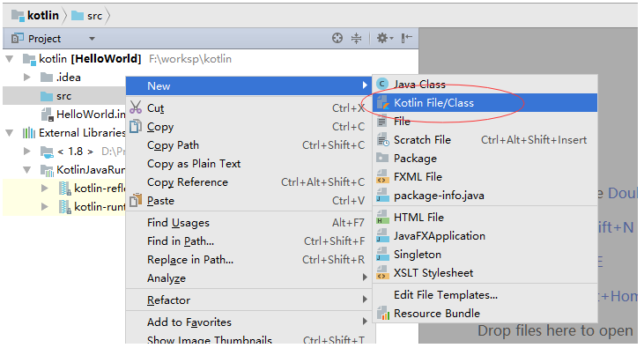Click the Scratch File icon

382,140
